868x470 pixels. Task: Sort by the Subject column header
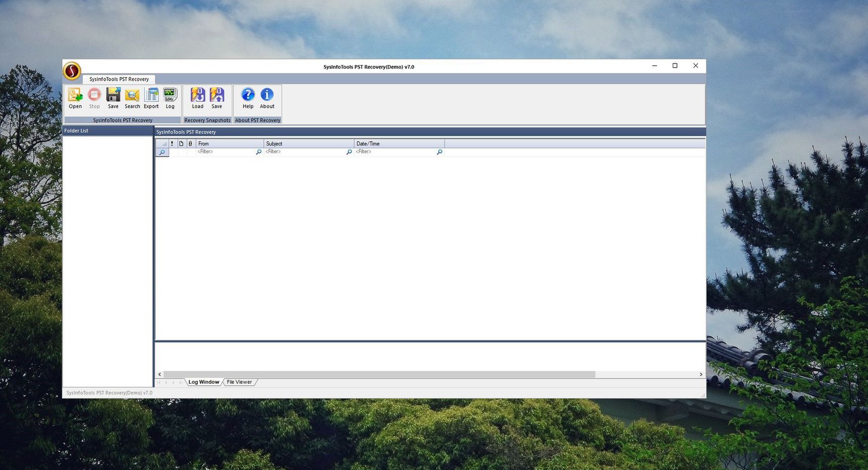(309, 144)
